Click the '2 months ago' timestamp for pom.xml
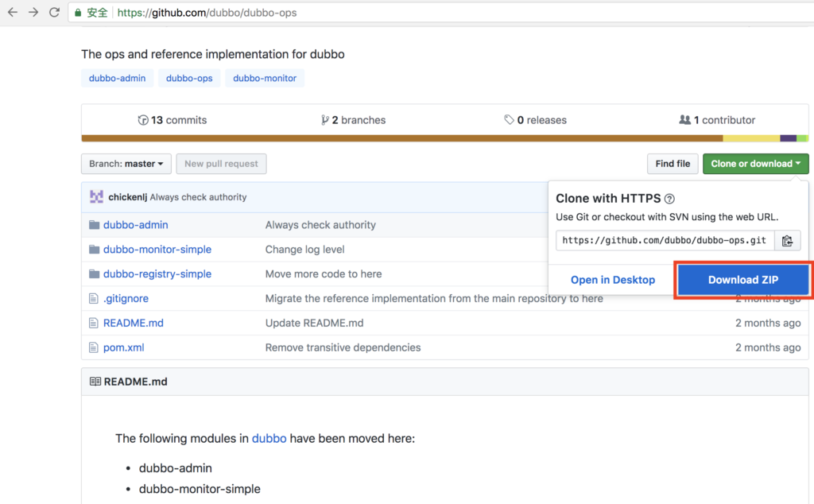Screen dimensions: 814x504 (768, 347)
